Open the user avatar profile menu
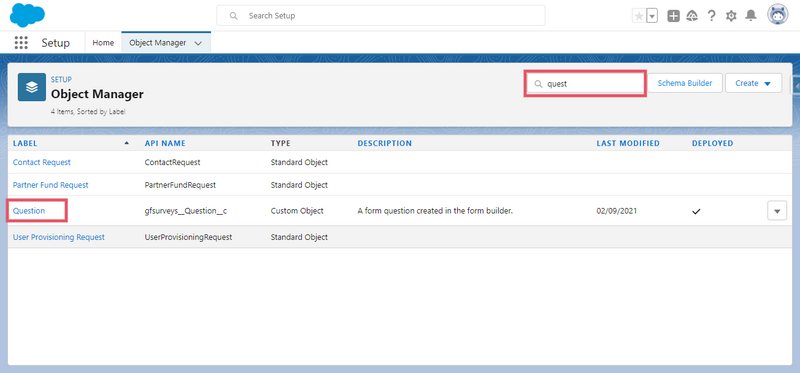Image resolution: width=800 pixels, height=373 pixels. 778,15
